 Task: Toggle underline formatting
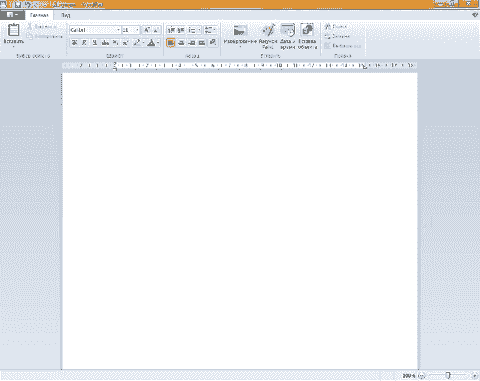[95, 43]
